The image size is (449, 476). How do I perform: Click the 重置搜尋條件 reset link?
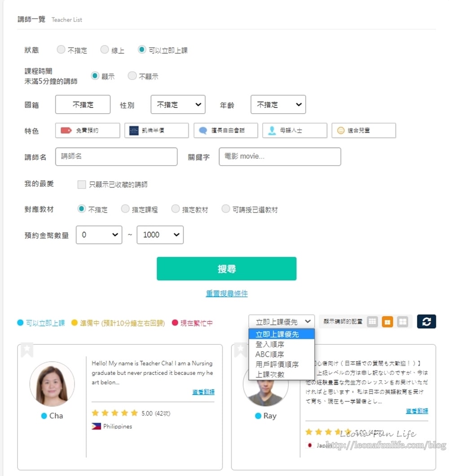227,294
